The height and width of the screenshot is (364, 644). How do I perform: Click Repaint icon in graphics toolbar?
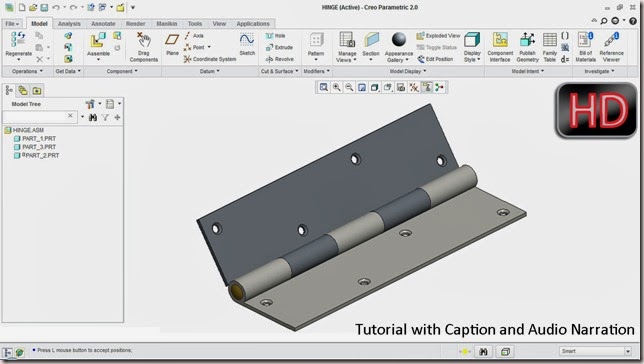coord(362,87)
